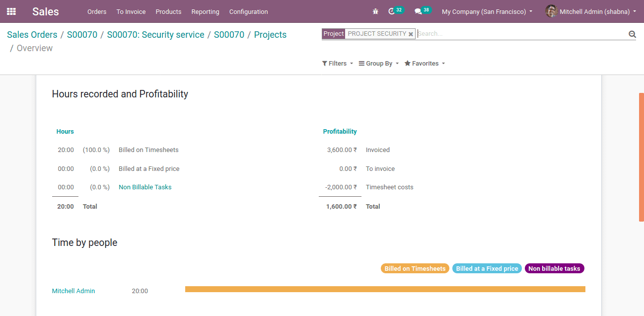644x316 pixels.
Task: Open the Configuration menu
Action: click(x=248, y=11)
